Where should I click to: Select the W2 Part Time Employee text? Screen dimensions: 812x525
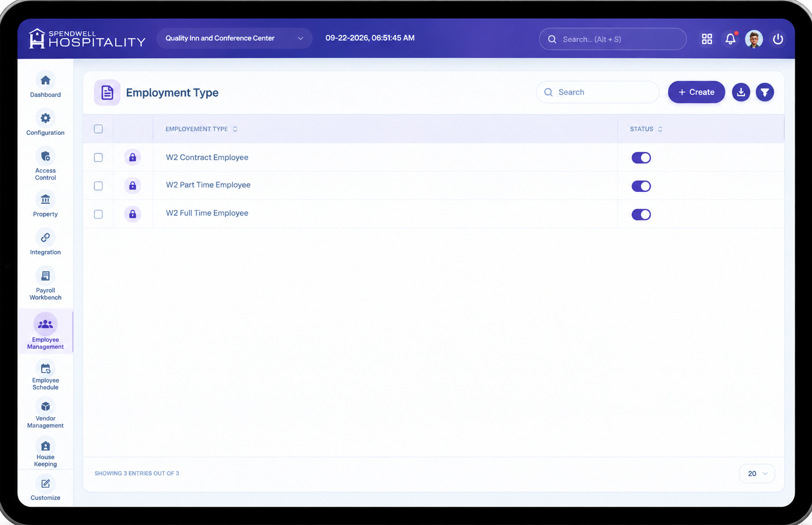pyautogui.click(x=208, y=185)
